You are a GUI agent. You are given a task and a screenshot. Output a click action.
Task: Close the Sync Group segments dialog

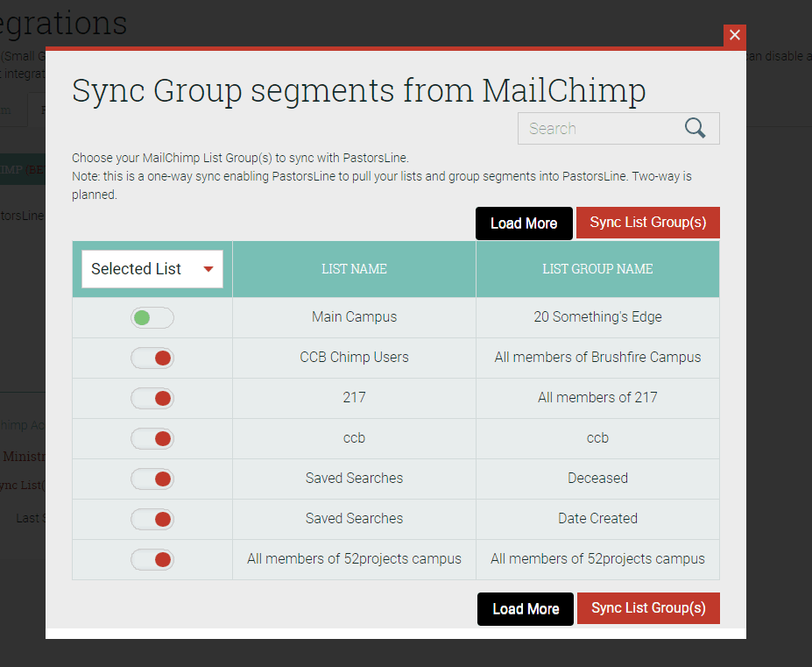click(734, 35)
